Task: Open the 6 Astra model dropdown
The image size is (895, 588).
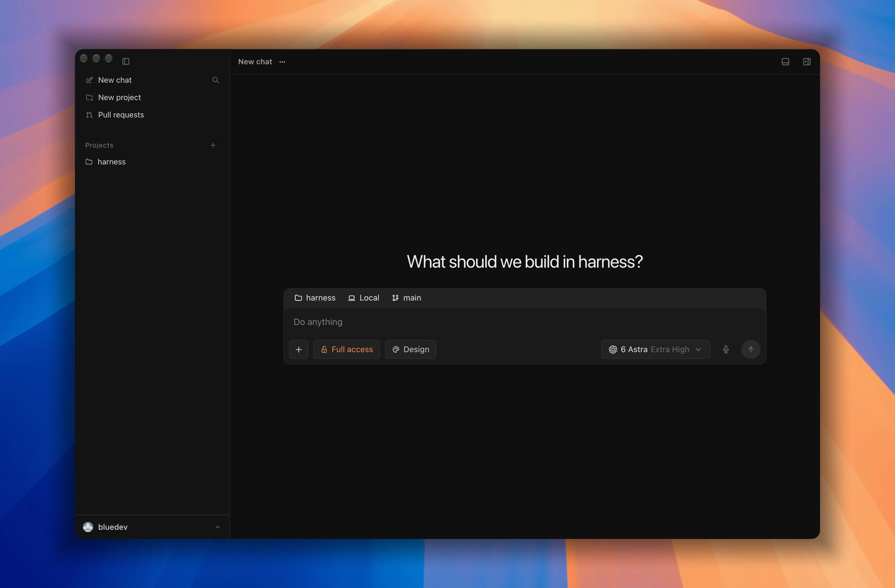Action: (x=655, y=349)
